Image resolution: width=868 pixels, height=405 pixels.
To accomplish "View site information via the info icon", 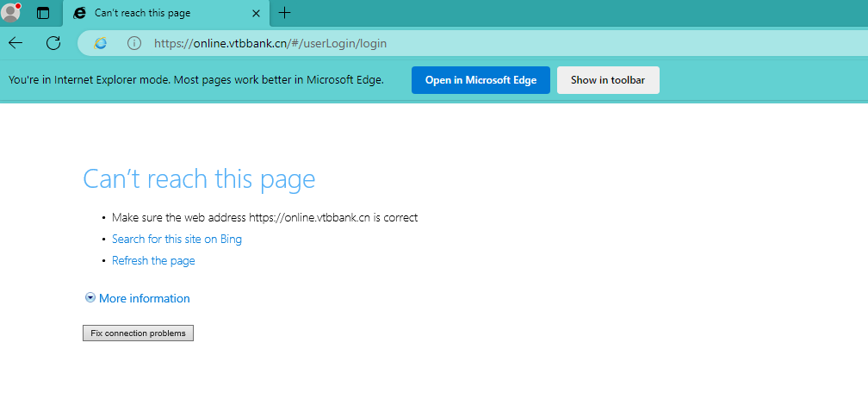I will tap(133, 43).
